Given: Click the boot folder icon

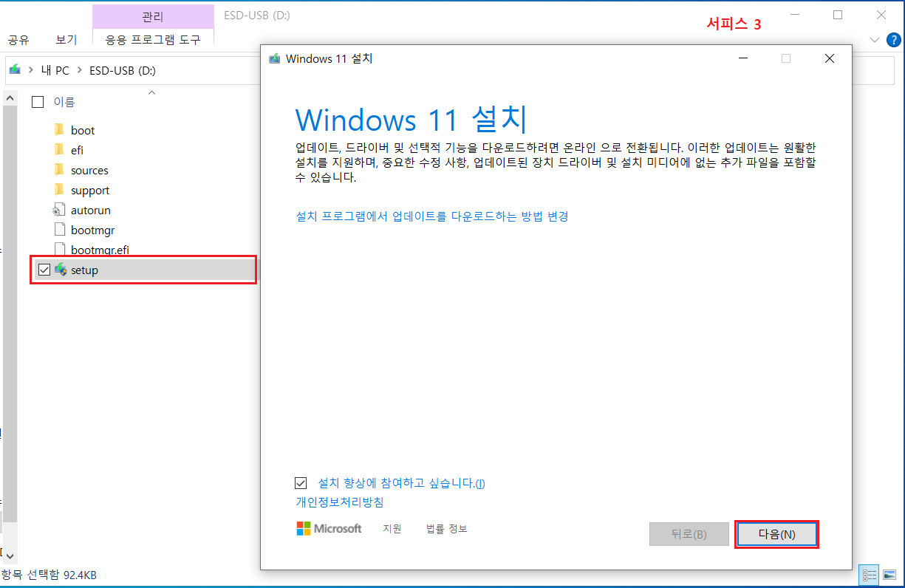Looking at the screenshot, I should point(60,130).
